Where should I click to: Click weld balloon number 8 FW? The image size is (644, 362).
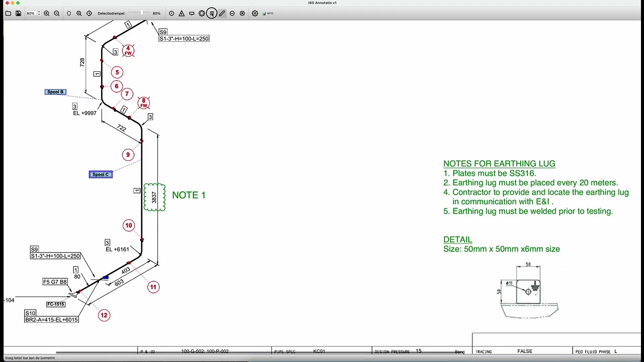tap(143, 103)
